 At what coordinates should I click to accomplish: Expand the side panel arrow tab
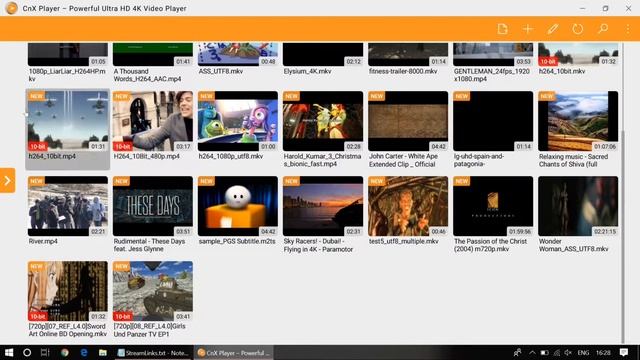[x=7, y=180]
